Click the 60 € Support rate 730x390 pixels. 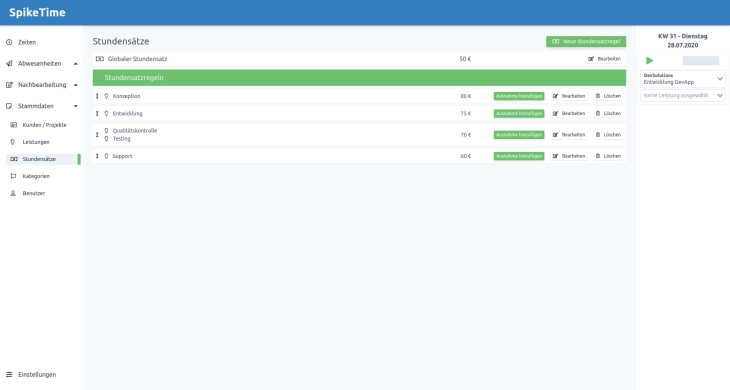point(466,156)
